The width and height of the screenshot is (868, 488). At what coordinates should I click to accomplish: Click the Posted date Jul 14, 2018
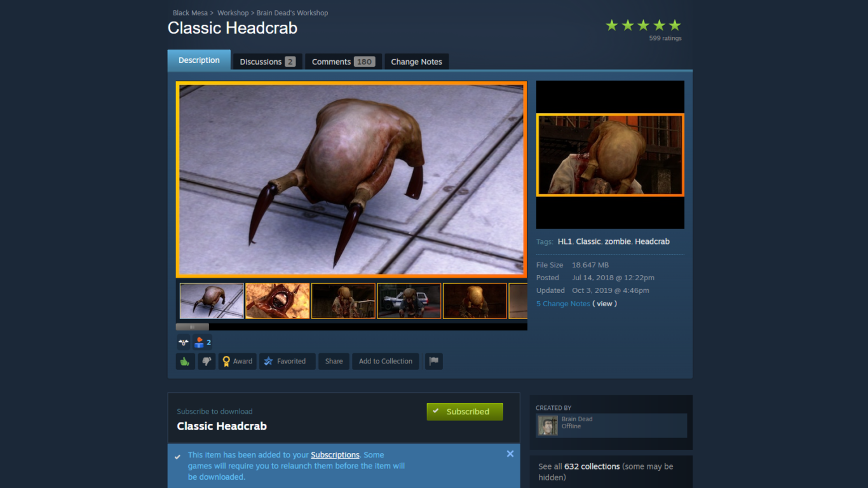click(x=613, y=278)
